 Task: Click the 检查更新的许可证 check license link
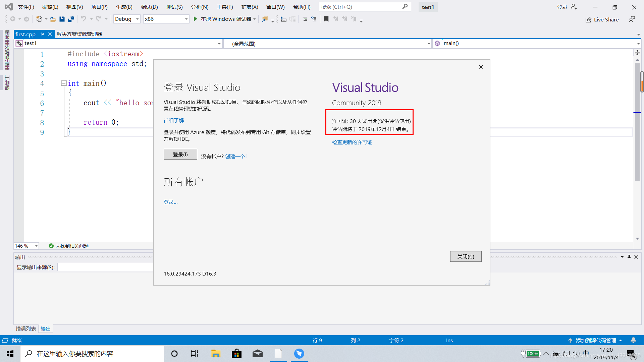click(x=352, y=142)
